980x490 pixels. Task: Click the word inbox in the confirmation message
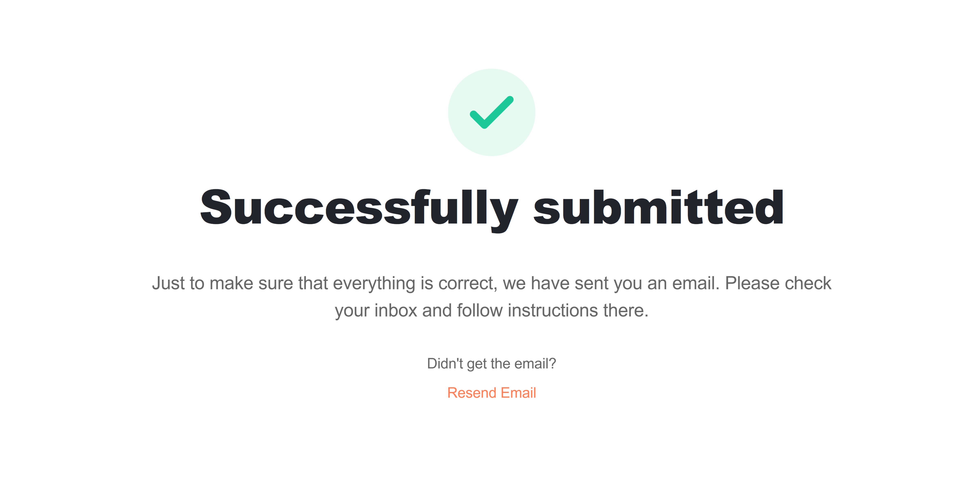[396, 310]
